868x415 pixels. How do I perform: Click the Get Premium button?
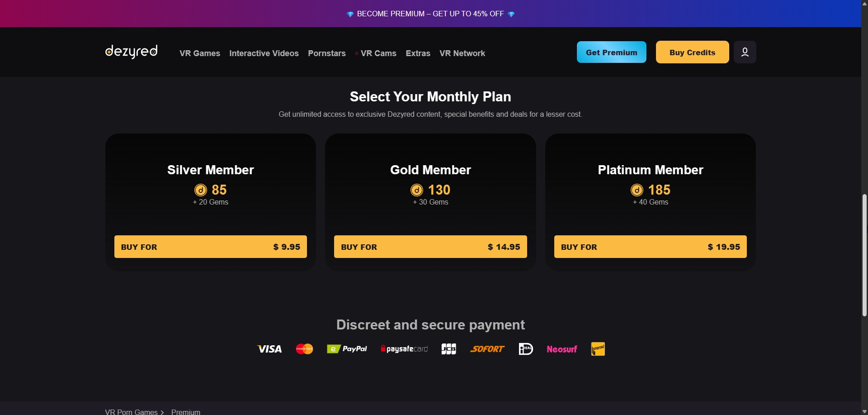click(611, 52)
